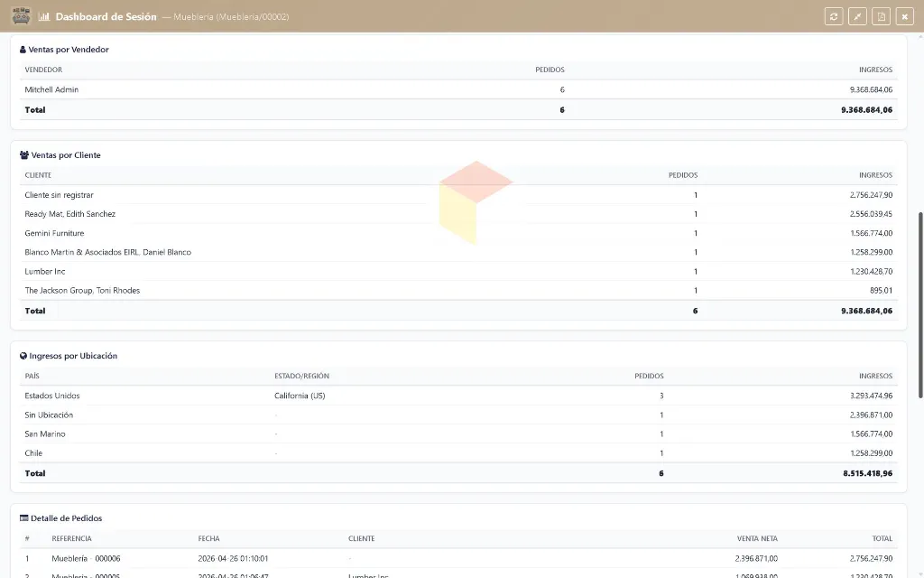This screenshot has width=924, height=578.
Task: Click the Ingresos por Ubicación heading
Action: point(73,356)
